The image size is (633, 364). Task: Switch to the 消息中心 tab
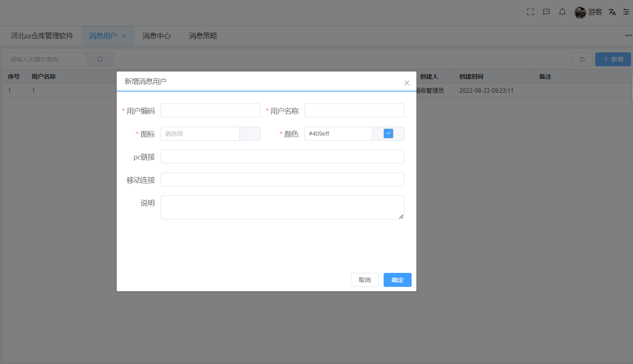[x=157, y=36]
